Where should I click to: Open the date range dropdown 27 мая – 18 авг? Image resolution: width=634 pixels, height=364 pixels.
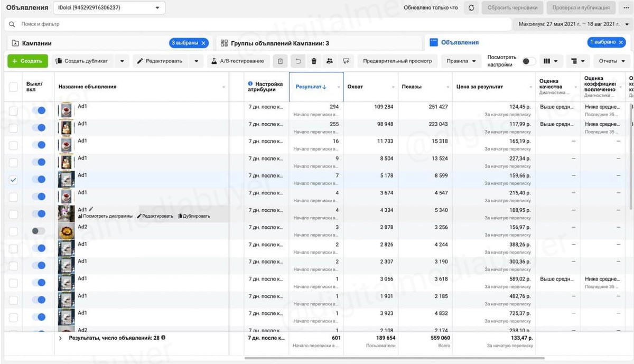pyautogui.click(x=573, y=24)
